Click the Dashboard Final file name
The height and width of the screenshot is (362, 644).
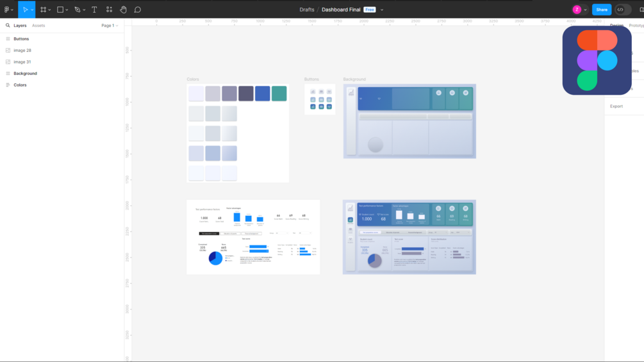click(x=341, y=10)
